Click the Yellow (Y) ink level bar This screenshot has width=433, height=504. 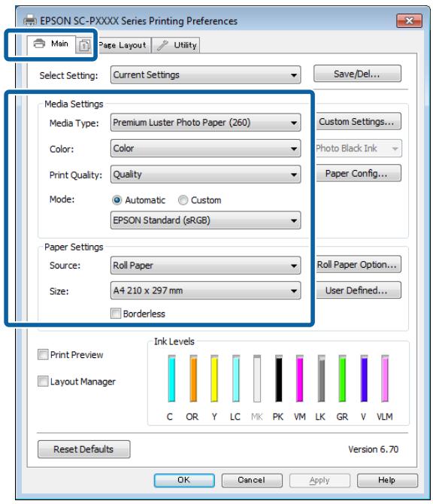[214, 378]
